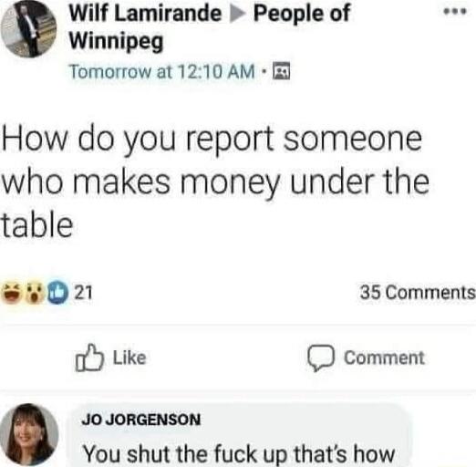Image resolution: width=476 pixels, height=467 pixels.
Task: Open Wilf Lamirande's profile picture
Action: [x=28, y=29]
